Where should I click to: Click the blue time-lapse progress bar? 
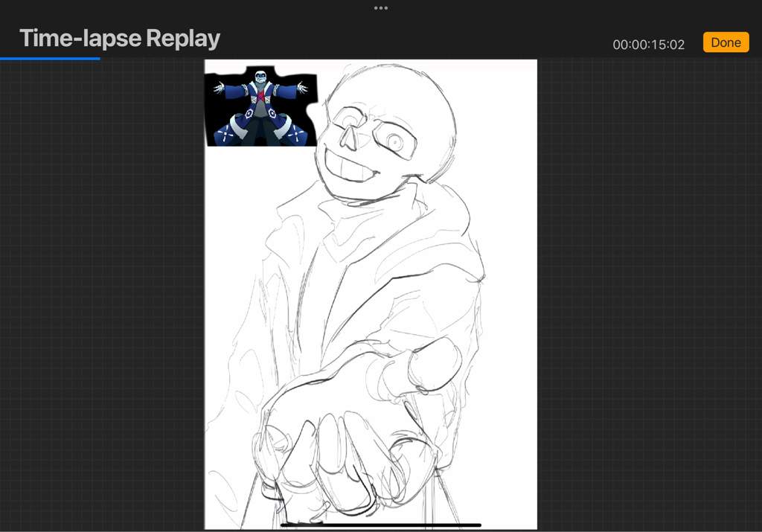(x=50, y=59)
